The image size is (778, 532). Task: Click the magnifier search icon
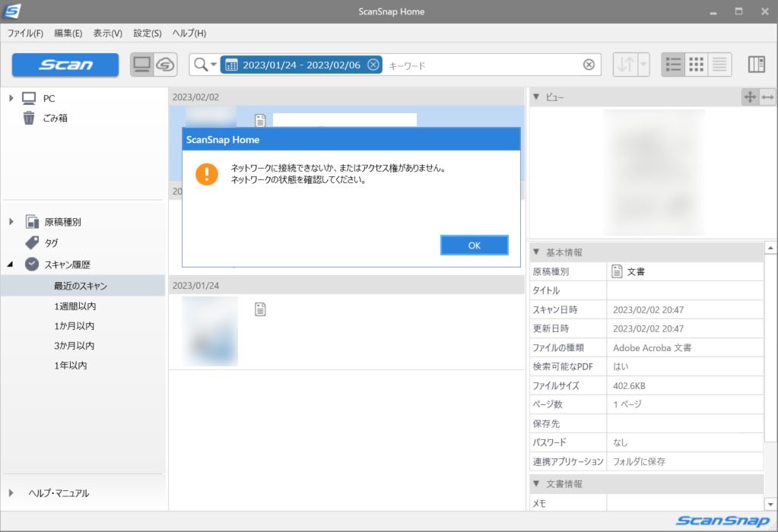pos(201,65)
